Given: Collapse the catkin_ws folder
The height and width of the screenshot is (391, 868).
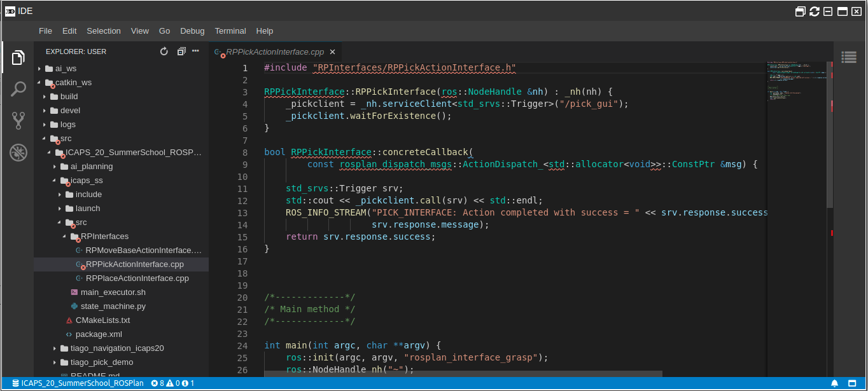Looking at the screenshot, I should click(121, 83).
